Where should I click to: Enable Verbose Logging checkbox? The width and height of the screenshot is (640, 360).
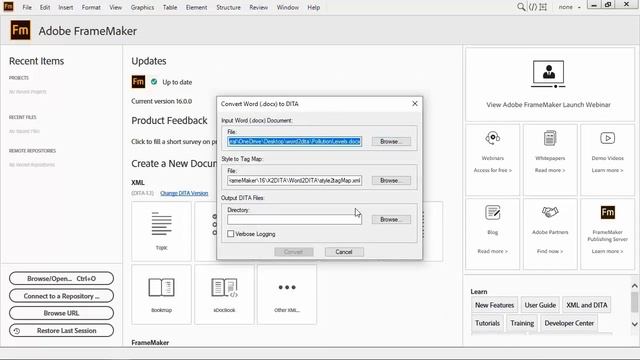[x=231, y=234]
